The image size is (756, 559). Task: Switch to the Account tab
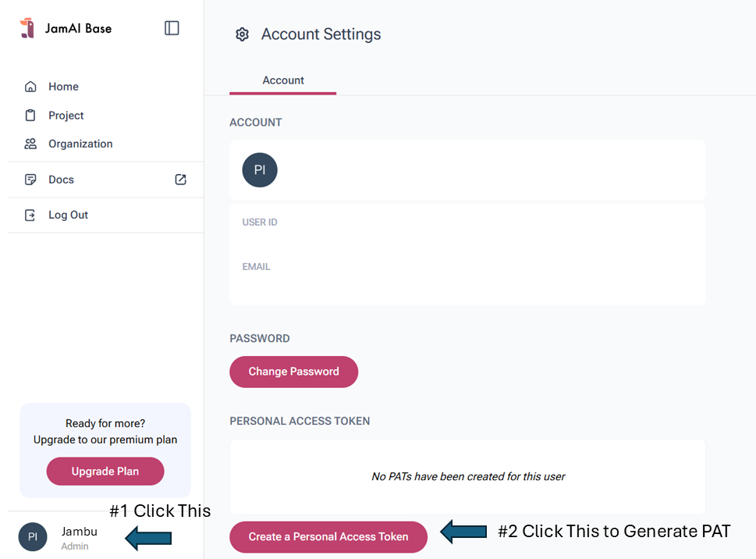[283, 80]
